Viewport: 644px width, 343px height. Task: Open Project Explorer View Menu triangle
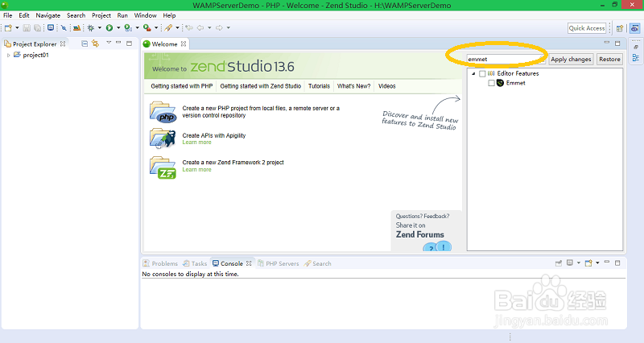pos(109,43)
